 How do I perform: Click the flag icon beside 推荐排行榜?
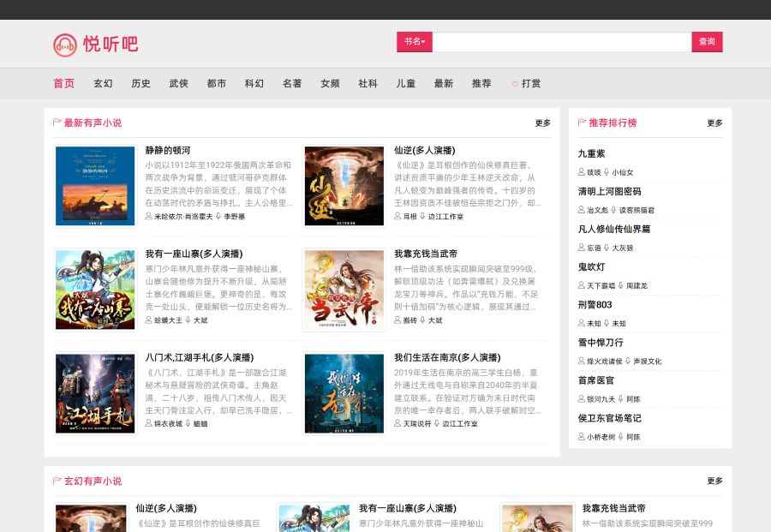click(582, 123)
